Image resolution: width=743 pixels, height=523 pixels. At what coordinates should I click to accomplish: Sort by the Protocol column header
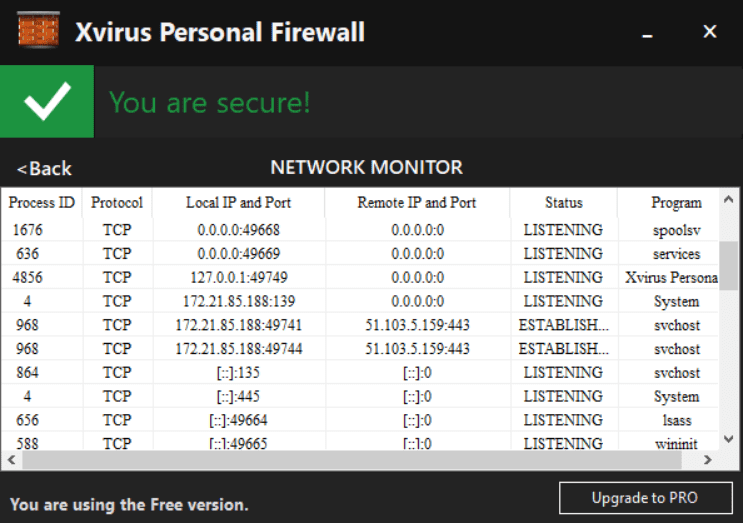click(117, 202)
